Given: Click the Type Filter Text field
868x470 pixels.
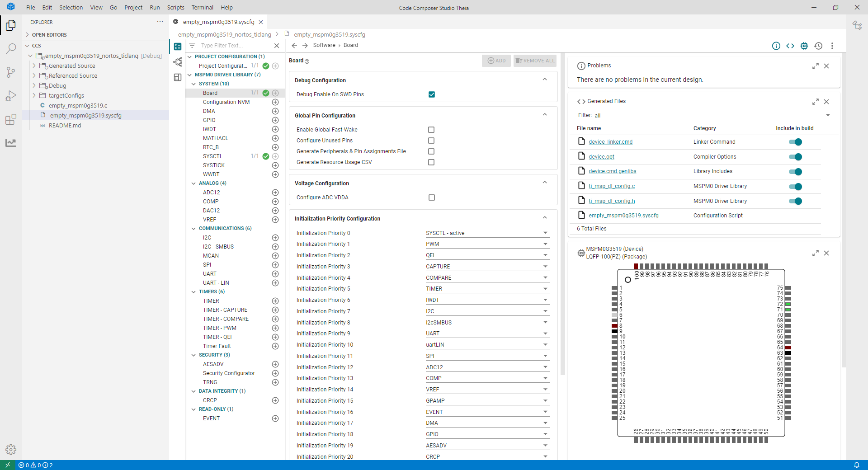Looking at the screenshot, I should click(x=234, y=46).
